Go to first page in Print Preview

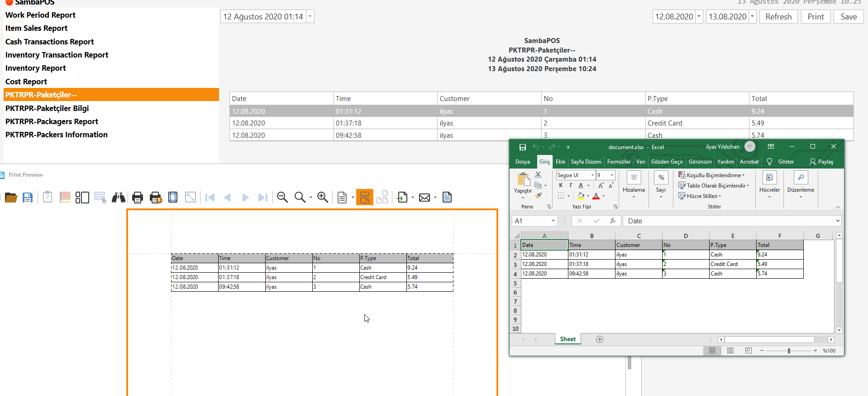210,198
